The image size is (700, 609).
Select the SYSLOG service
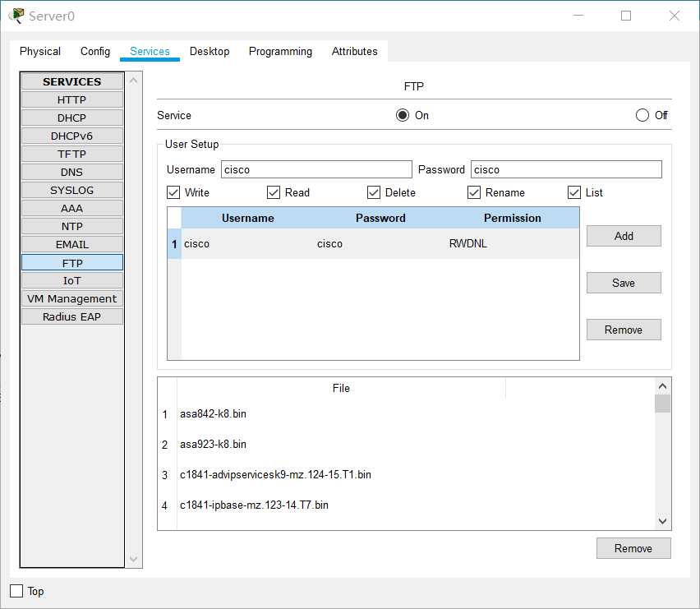(71, 190)
